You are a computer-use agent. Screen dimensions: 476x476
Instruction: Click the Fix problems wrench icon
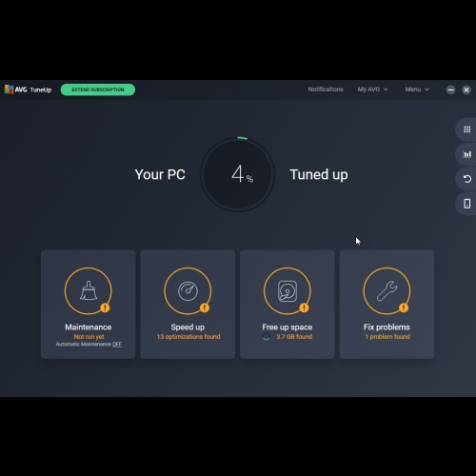tap(387, 290)
